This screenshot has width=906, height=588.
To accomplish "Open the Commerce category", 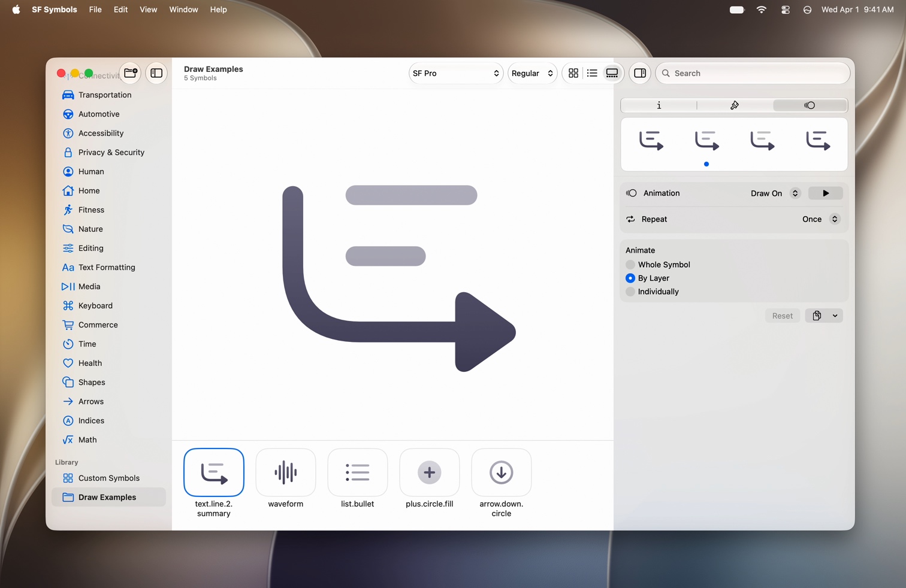I will (x=108, y=325).
